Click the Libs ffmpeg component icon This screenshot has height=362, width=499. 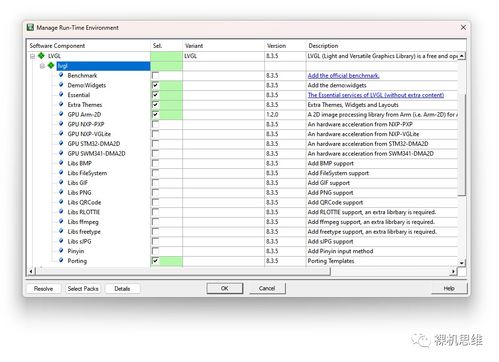coord(61,221)
